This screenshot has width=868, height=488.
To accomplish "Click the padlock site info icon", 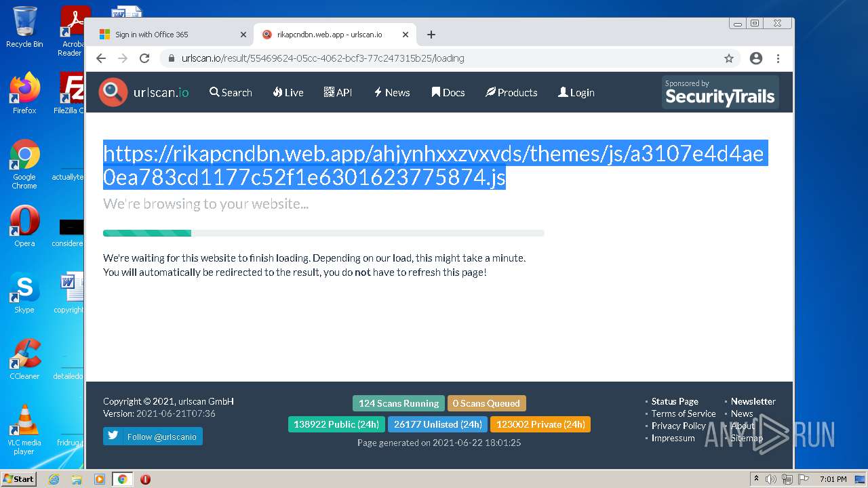I will pos(172,58).
